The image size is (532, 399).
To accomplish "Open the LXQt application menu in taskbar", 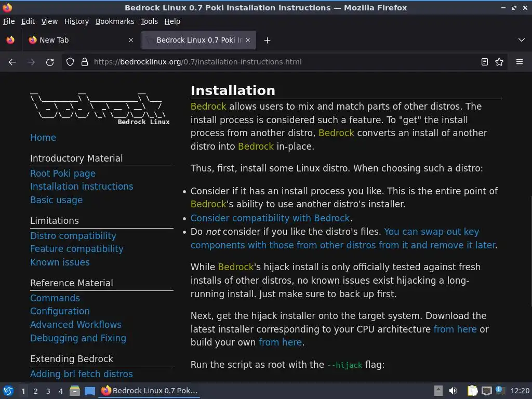I will coord(8,391).
